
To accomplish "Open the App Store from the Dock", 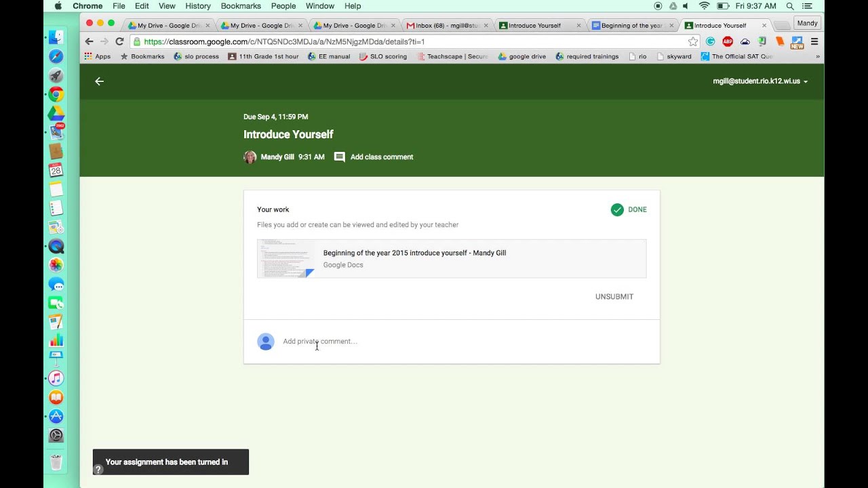I will click(x=56, y=416).
